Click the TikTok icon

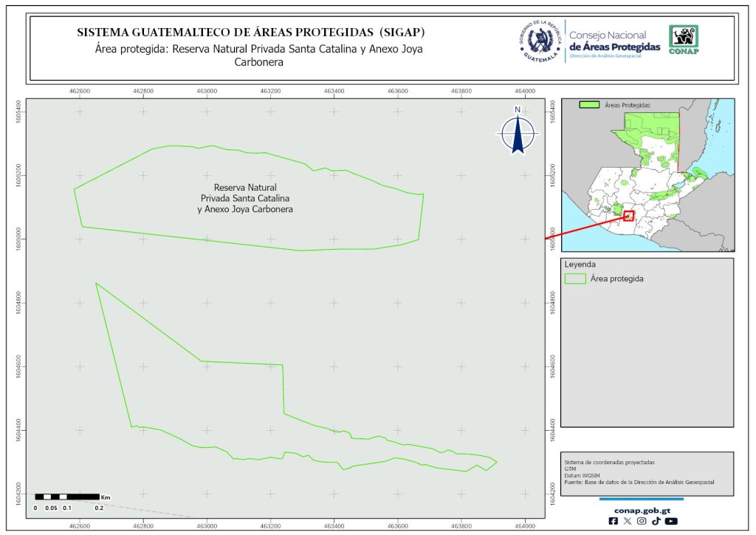point(656,521)
